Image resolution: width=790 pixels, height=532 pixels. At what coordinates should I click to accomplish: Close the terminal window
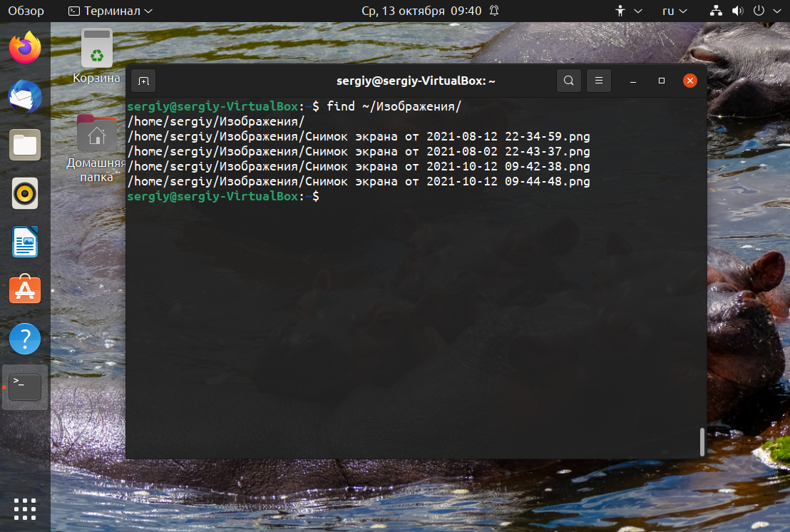(x=690, y=81)
